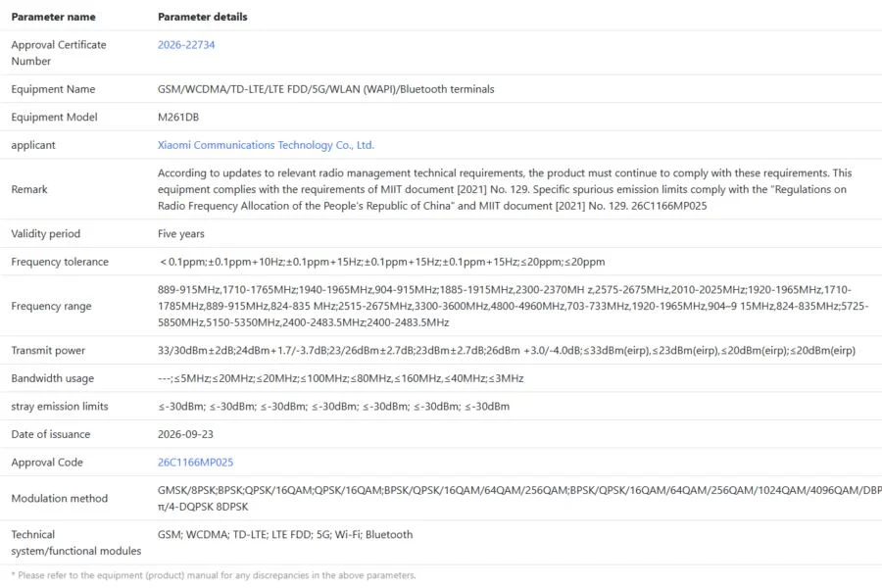
Task: Select the frequency tolerance ppm values
Action: click(x=382, y=263)
